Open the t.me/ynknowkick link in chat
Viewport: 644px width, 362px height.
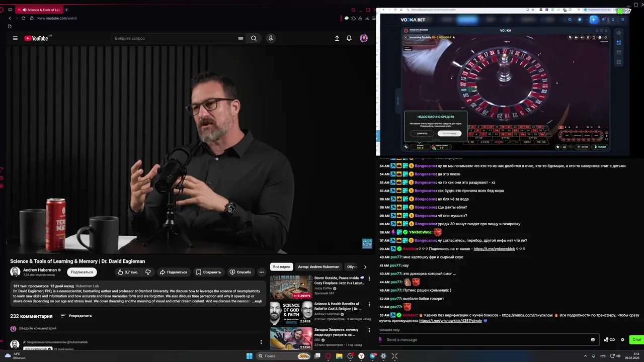[494, 249]
